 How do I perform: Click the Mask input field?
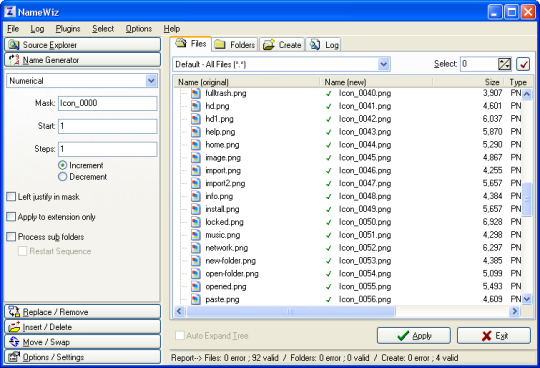(107, 103)
